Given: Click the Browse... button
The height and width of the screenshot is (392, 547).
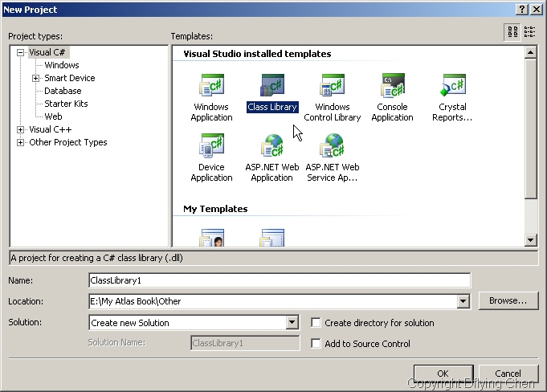Looking at the screenshot, I should pos(508,300).
